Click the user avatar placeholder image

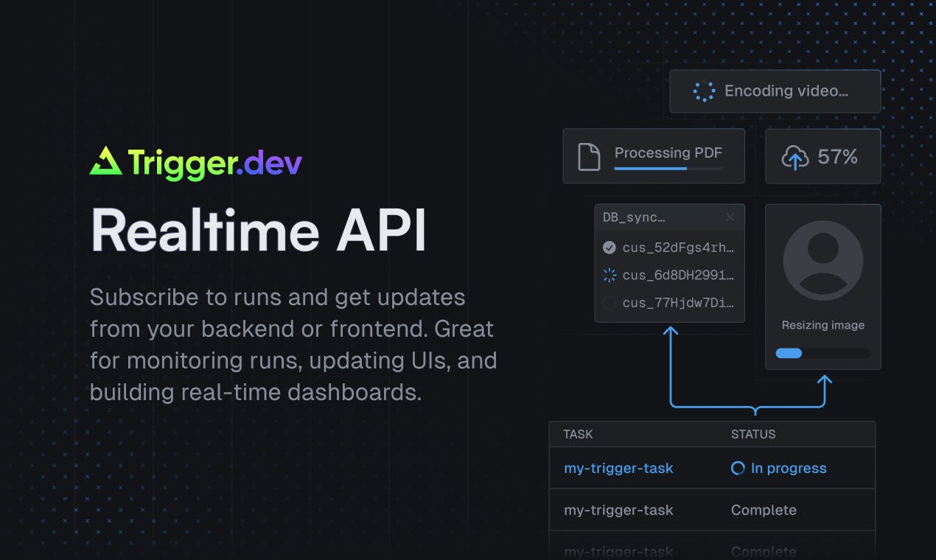823,260
